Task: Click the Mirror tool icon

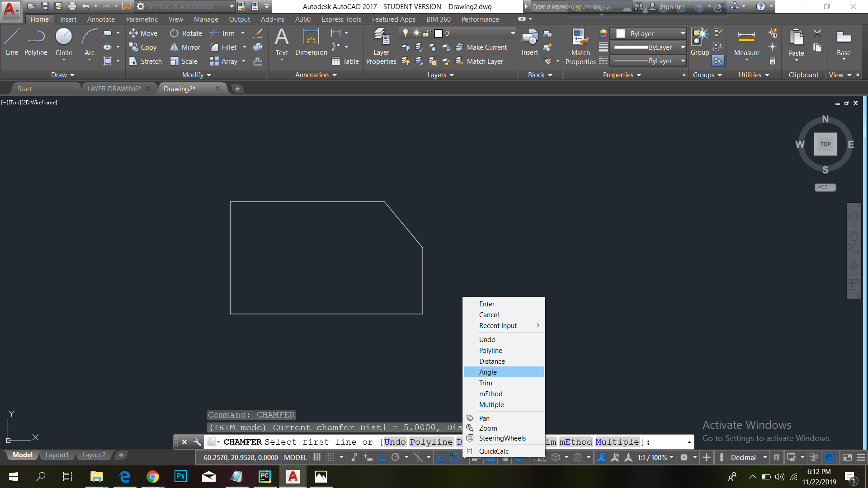Action: [174, 47]
